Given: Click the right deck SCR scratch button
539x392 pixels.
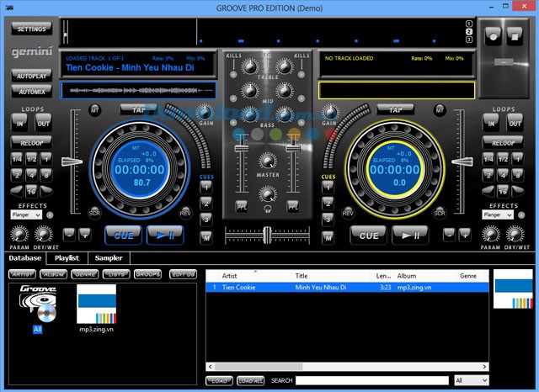Looking at the screenshot, I should point(440,214).
